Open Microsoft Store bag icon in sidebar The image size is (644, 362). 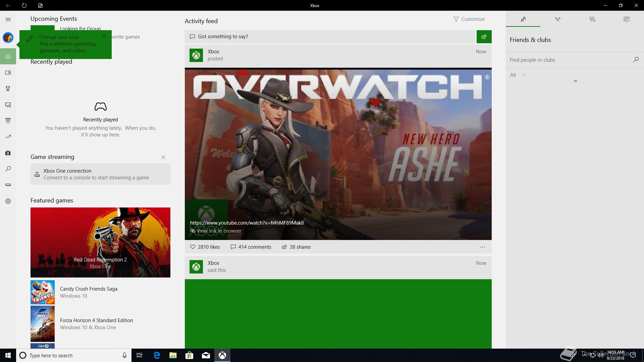click(8, 153)
